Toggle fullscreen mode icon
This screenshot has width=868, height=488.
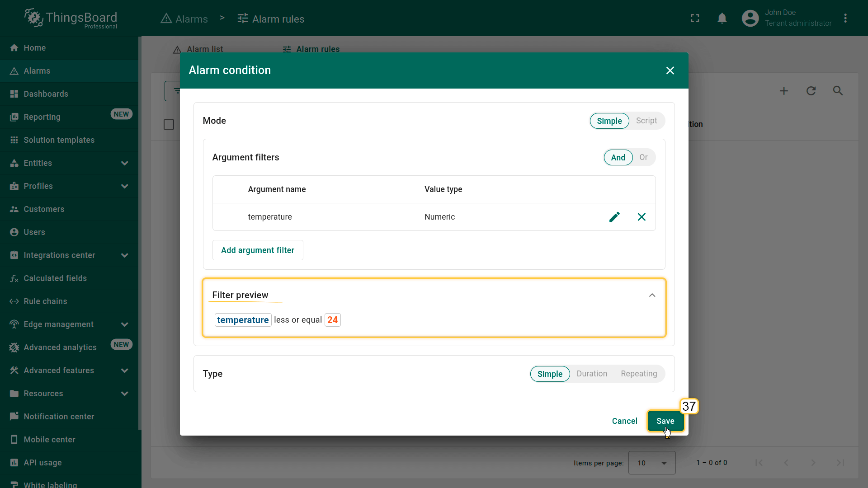(x=695, y=19)
